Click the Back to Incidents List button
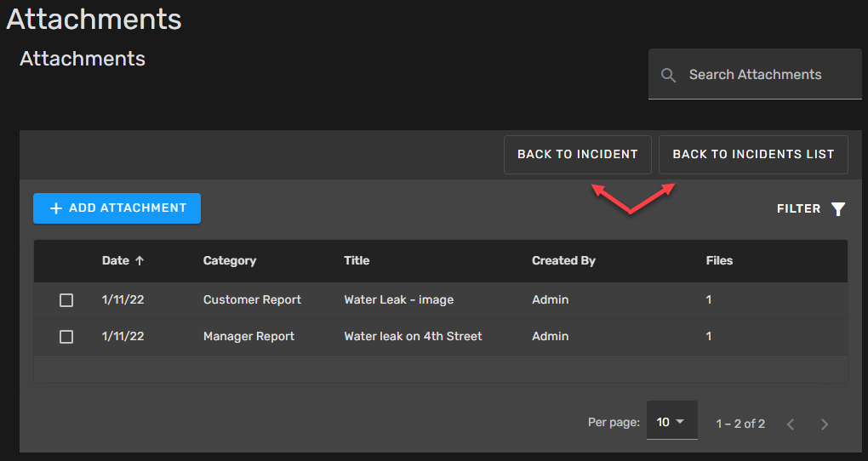Screen dimensions: 868x461 coord(753,155)
